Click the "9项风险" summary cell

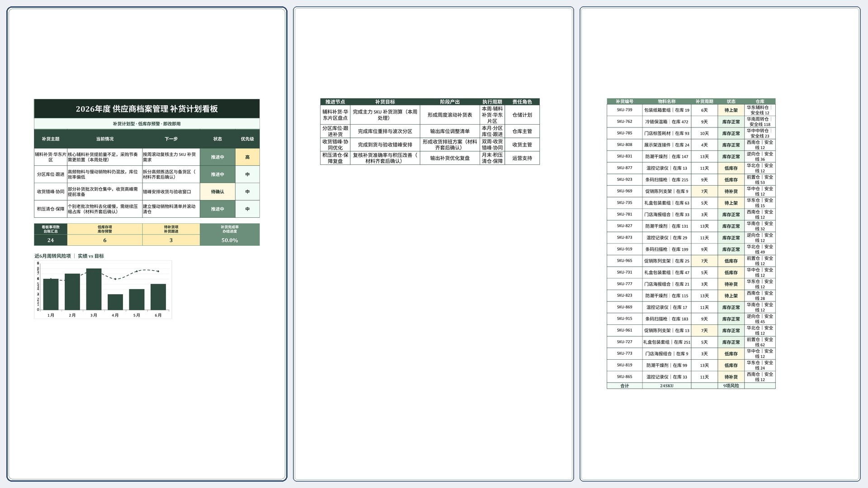[731, 386]
